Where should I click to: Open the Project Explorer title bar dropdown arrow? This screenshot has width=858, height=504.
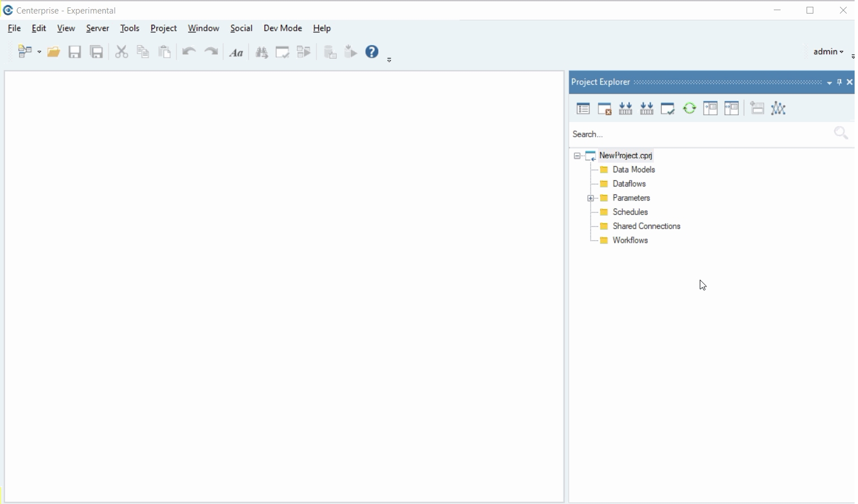pyautogui.click(x=830, y=83)
